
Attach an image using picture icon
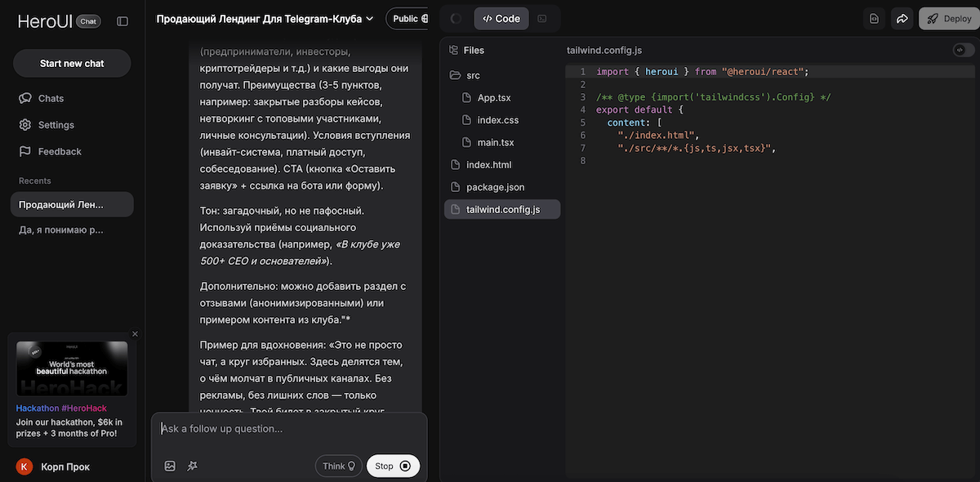[x=170, y=466]
